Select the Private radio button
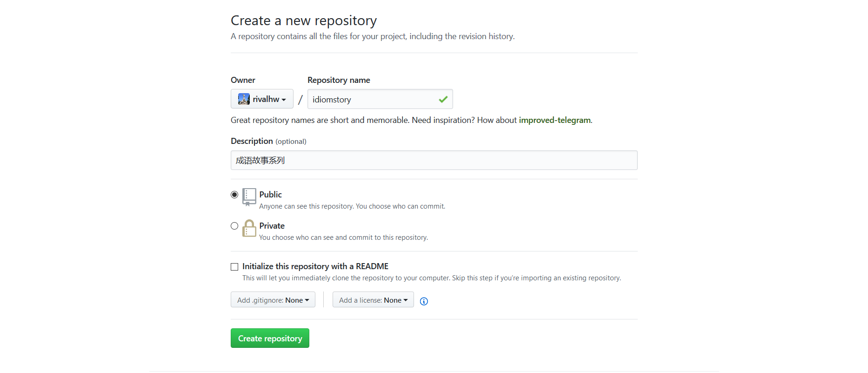Screen dimensions: 868x373 click(x=234, y=226)
